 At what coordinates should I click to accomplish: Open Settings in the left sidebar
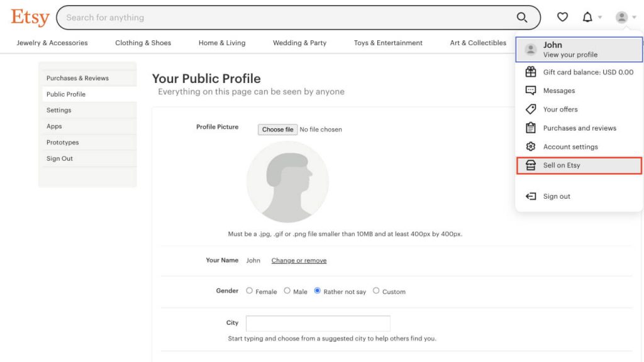(59, 110)
